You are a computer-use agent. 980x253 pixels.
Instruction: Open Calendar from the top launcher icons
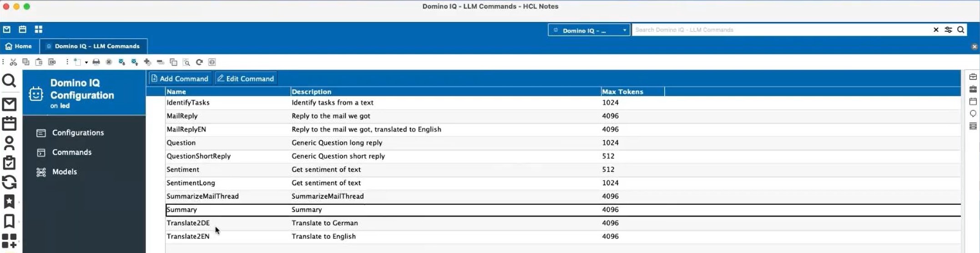click(x=22, y=29)
